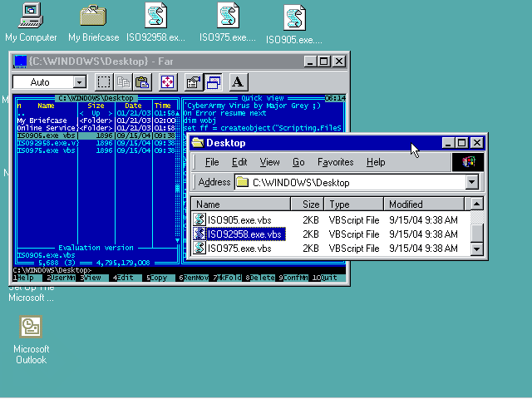Open the Edit menu in Desktop window
The height and width of the screenshot is (399, 532).
click(239, 162)
